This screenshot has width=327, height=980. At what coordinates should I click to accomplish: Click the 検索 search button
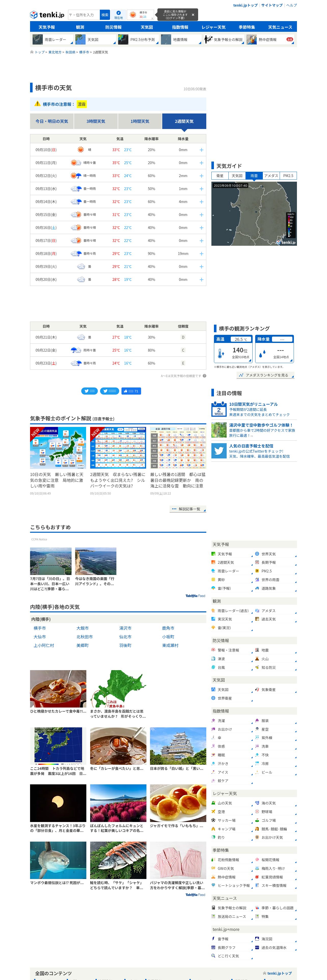[105, 15]
